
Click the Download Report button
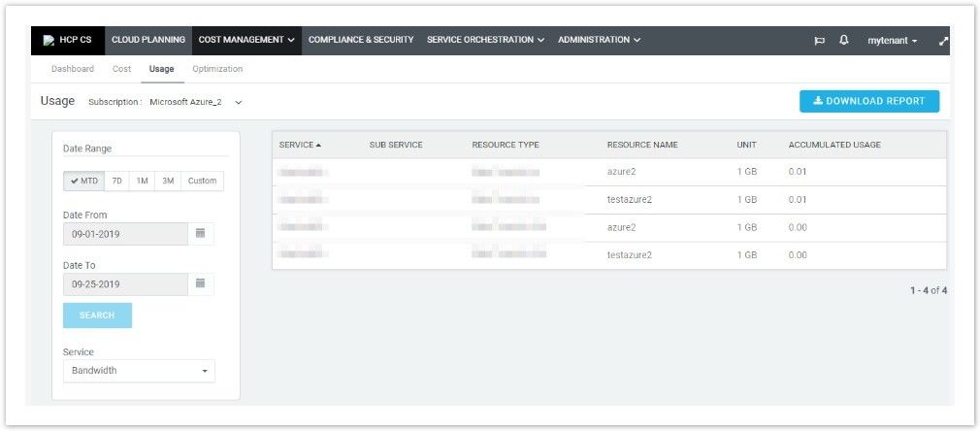coord(868,101)
